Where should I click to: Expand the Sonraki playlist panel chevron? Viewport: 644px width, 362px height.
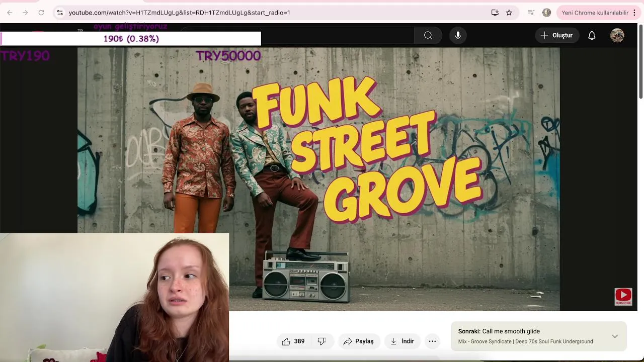coord(615,336)
